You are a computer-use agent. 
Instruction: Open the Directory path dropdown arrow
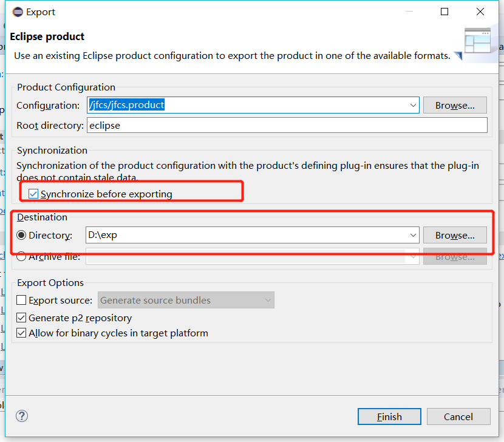point(413,235)
